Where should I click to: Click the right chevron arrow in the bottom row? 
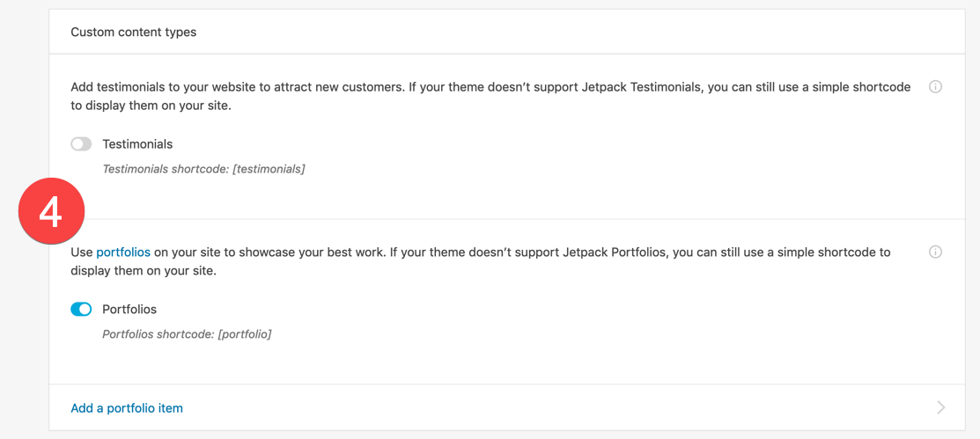pos(941,407)
